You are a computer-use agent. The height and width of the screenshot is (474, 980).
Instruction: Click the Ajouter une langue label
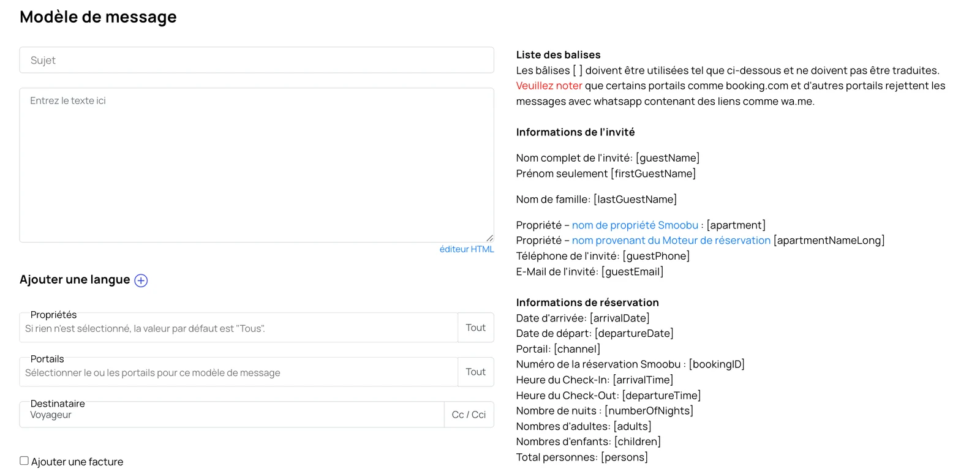[75, 280]
